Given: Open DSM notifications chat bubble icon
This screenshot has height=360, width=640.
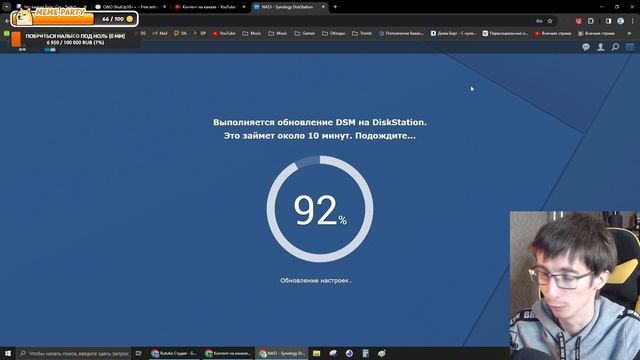Looking at the screenshot, I should [x=586, y=47].
